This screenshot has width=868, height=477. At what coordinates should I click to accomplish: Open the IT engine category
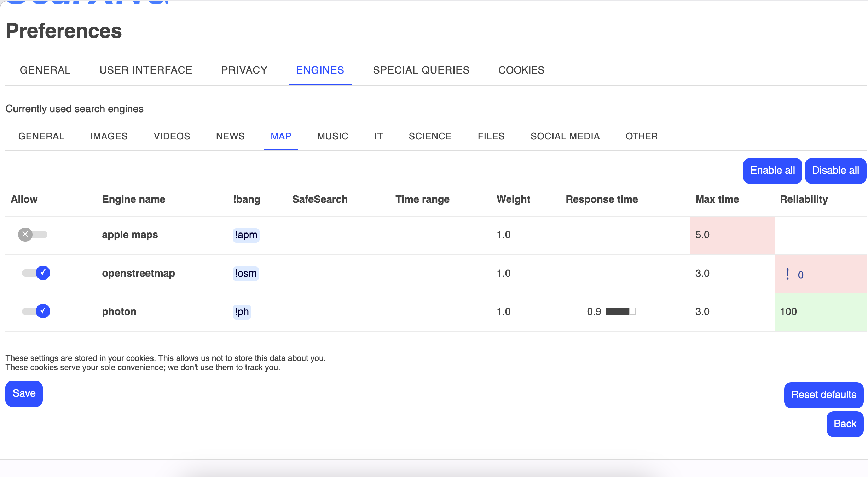[x=378, y=136]
